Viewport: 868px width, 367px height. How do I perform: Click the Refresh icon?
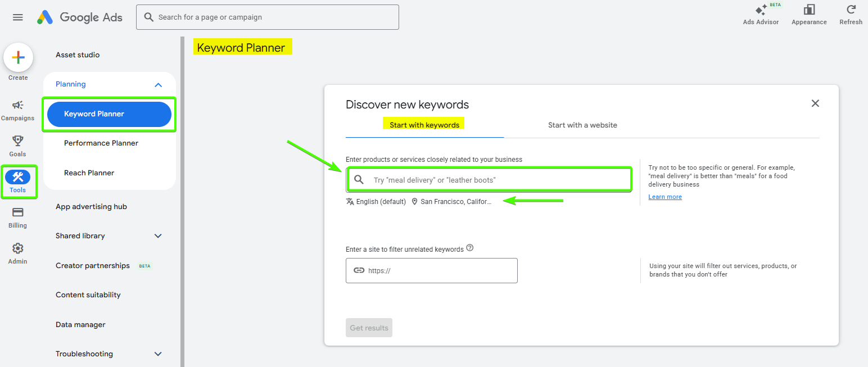(x=850, y=11)
